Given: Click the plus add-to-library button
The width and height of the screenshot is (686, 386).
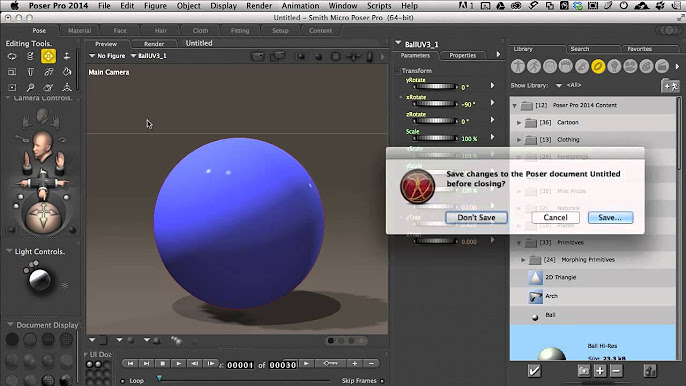Looking at the screenshot, I should [600, 371].
